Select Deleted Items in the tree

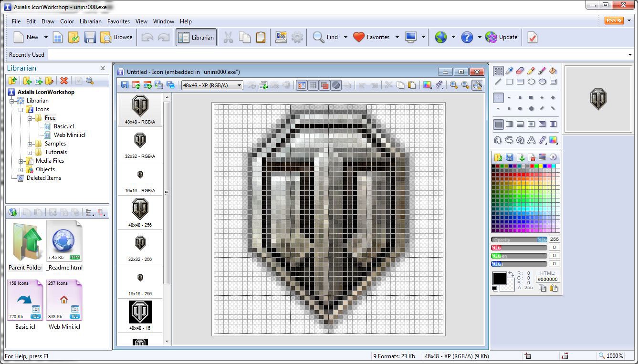[43, 178]
